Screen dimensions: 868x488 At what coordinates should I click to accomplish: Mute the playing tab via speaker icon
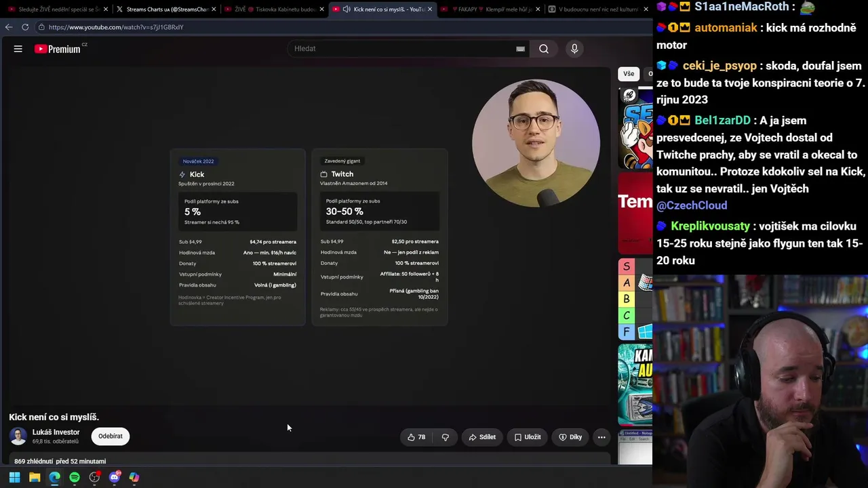point(347,9)
